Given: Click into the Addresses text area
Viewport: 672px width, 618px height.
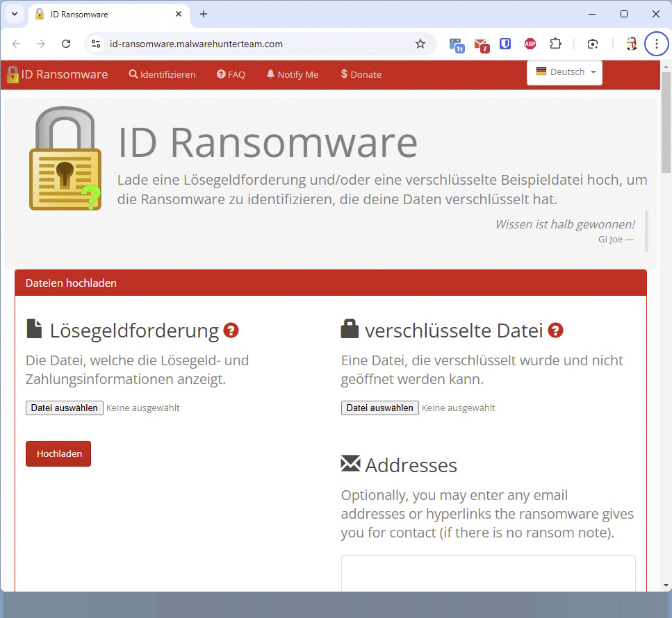Looking at the screenshot, I should pos(488,574).
